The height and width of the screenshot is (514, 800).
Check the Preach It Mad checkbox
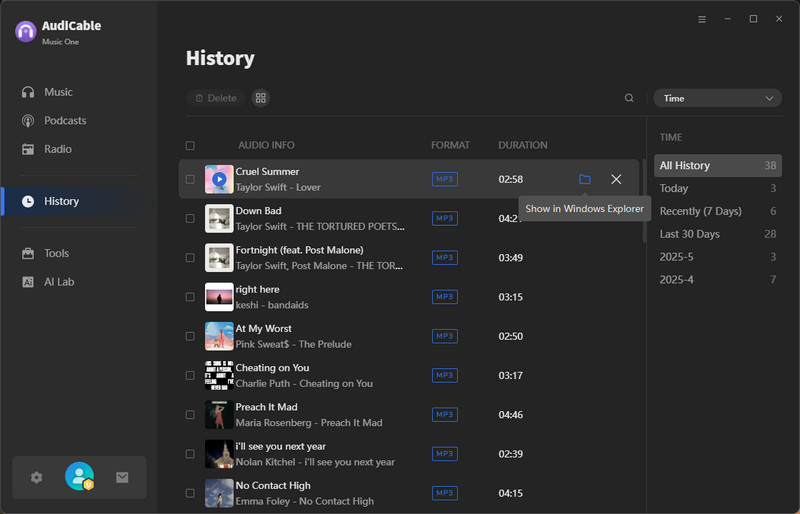190,414
